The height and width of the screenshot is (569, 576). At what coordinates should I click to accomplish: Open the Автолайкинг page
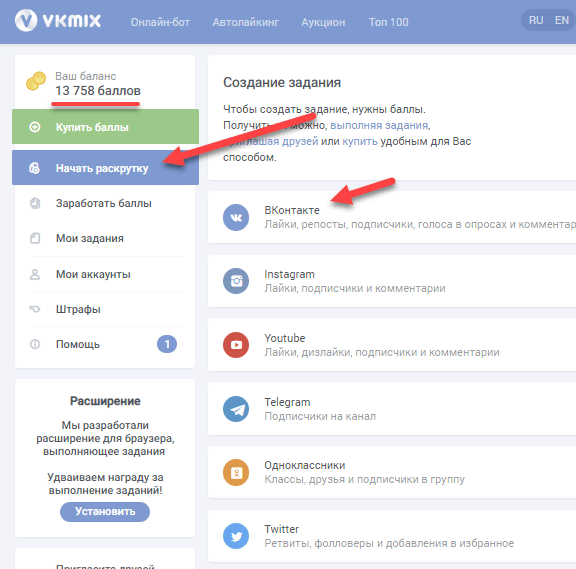tap(245, 22)
